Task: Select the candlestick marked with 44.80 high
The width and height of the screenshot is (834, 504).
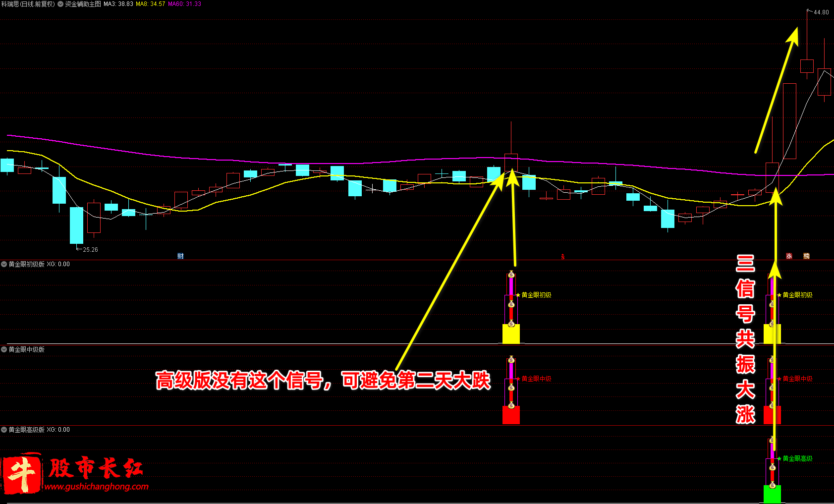Action: point(807,66)
